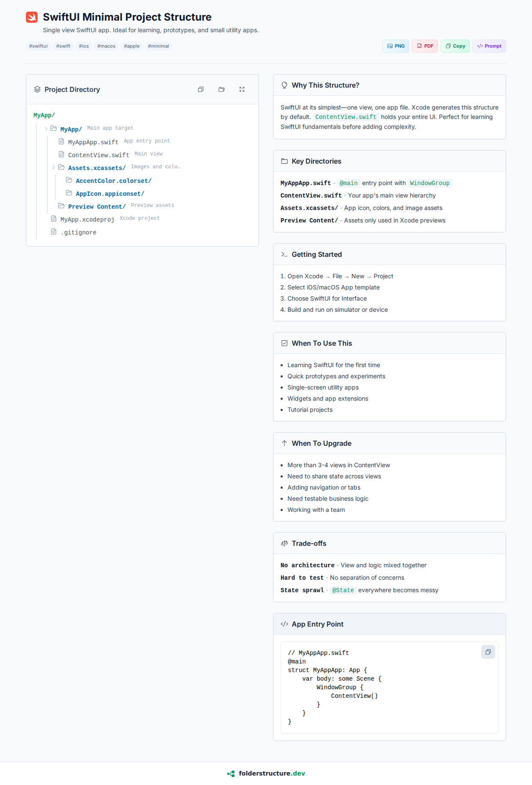Collapse the MyApp main target folder chevron

pyautogui.click(x=46, y=129)
